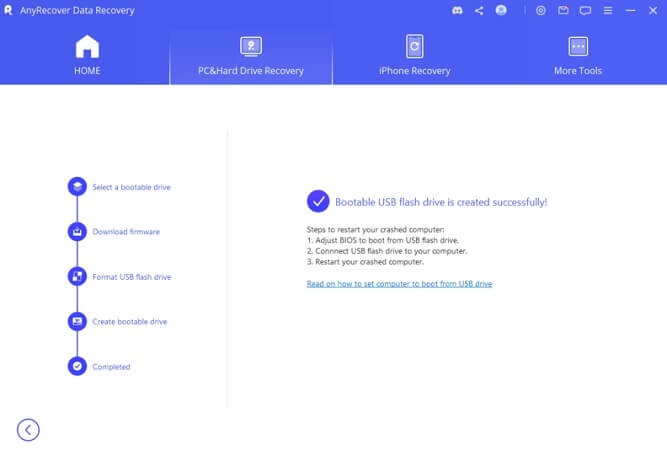
Task: Click the 'Completed' step label
Action: (x=111, y=367)
